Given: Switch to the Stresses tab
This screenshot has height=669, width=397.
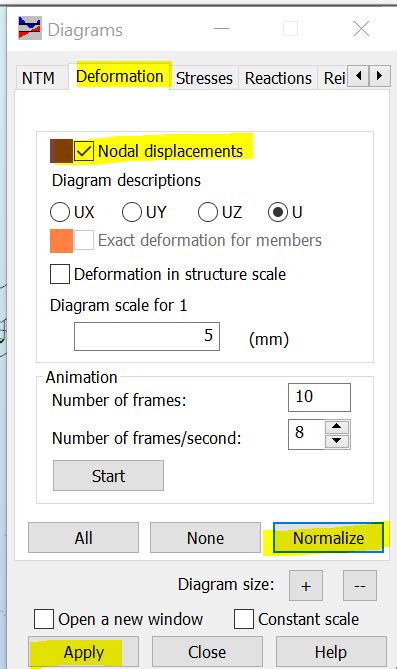Looking at the screenshot, I should pos(204,78).
